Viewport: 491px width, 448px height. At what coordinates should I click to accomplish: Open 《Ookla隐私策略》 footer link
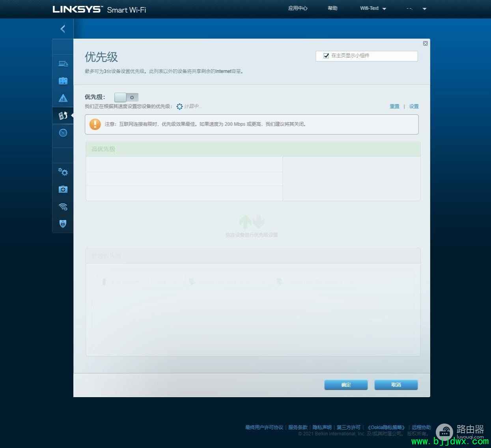(x=386, y=427)
